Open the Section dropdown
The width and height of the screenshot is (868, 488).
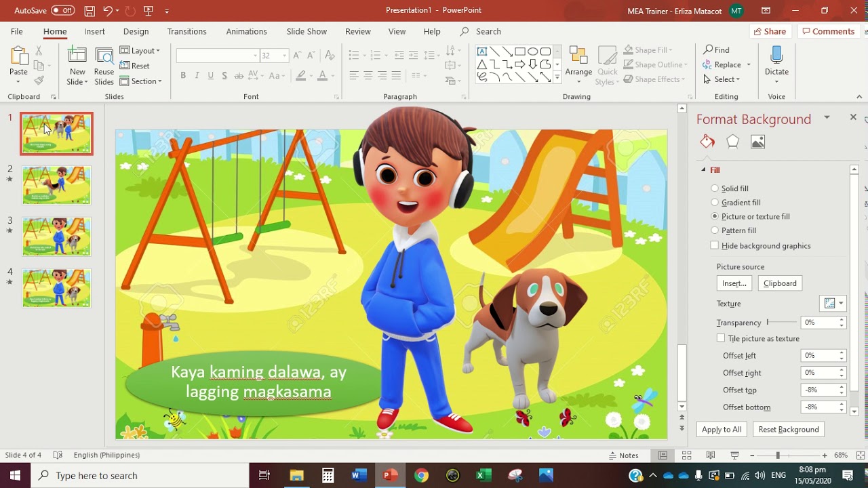(141, 81)
